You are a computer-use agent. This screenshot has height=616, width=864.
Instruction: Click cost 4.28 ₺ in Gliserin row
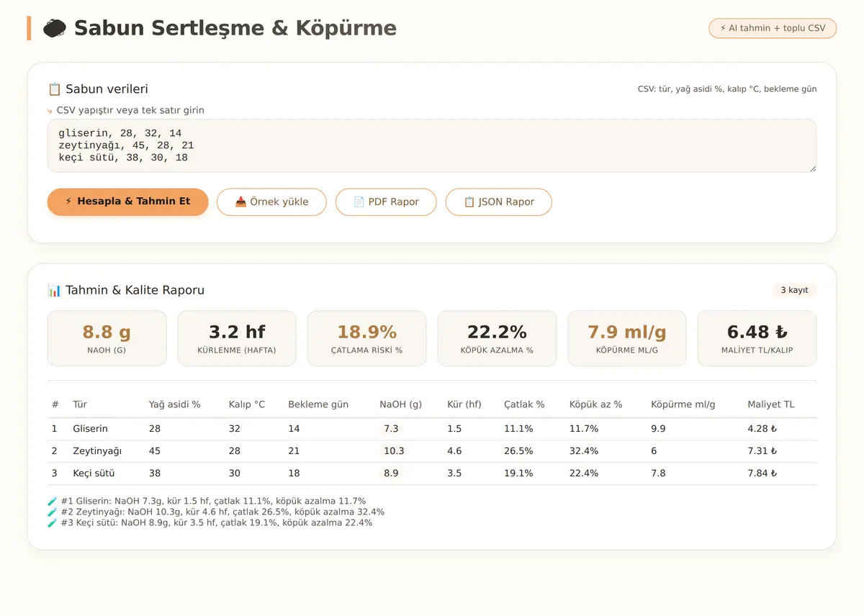762,429
